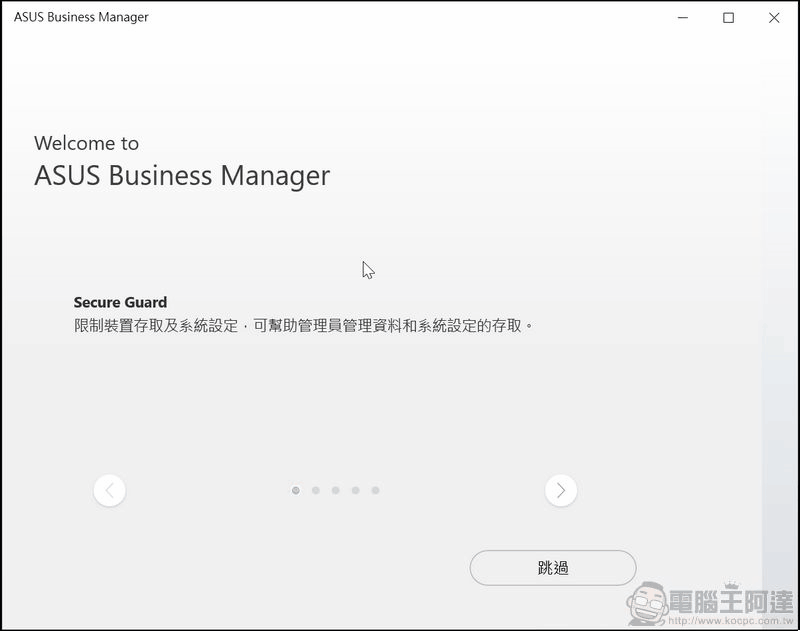800x631 pixels.
Task: Close the ASUS Business Manager window
Action: click(x=775, y=18)
